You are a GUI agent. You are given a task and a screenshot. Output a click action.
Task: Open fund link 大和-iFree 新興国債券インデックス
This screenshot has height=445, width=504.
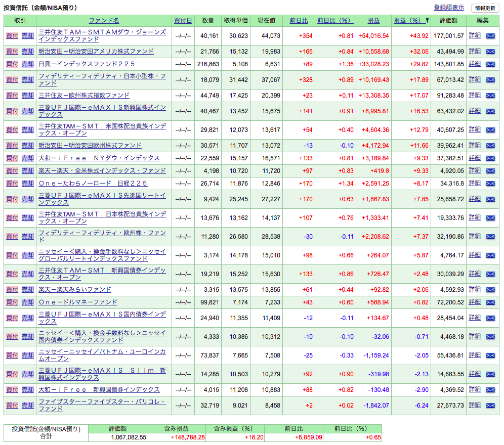click(99, 390)
